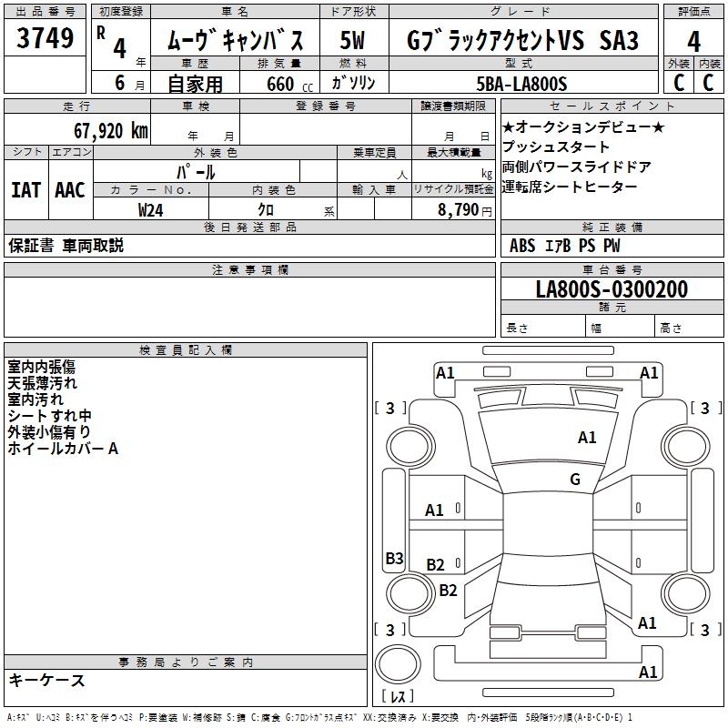Viewport: 728px width, 728px height.
Task: Click the 事務局よりご案内 header
Action: pos(186,662)
